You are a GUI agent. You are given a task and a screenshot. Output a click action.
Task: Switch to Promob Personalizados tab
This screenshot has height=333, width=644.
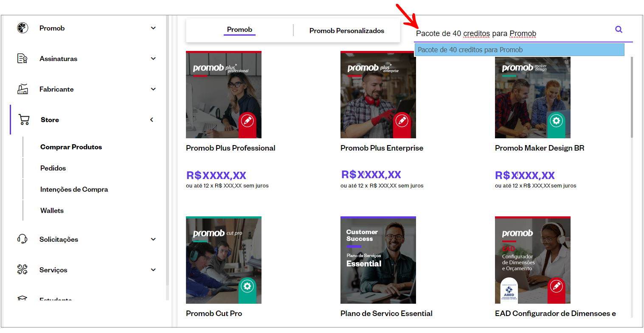347,31
